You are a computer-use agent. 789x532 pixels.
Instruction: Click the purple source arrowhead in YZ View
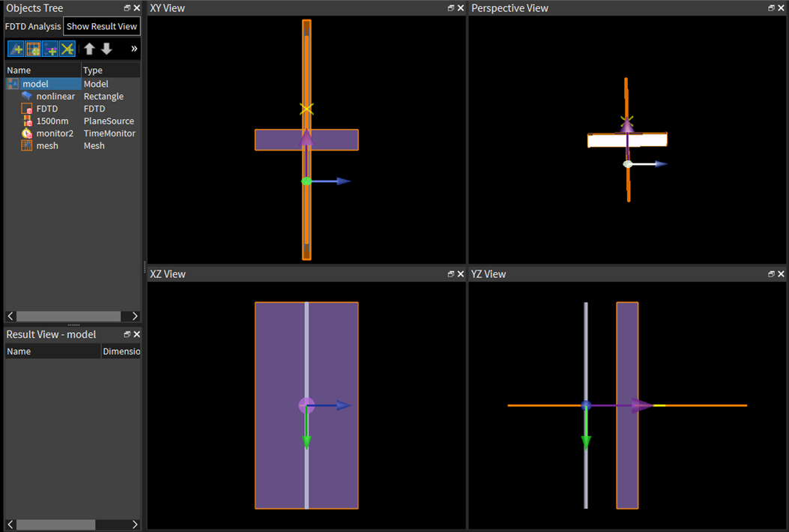pyautogui.click(x=641, y=405)
